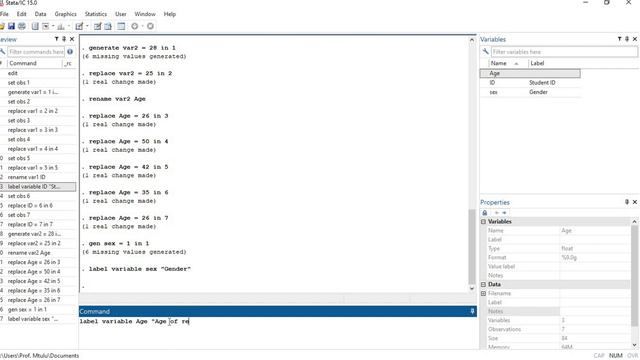Image resolution: width=640 pixels, height=360 pixels.
Task: Click the filter funnel icon in Review panel header
Action: point(56,39)
